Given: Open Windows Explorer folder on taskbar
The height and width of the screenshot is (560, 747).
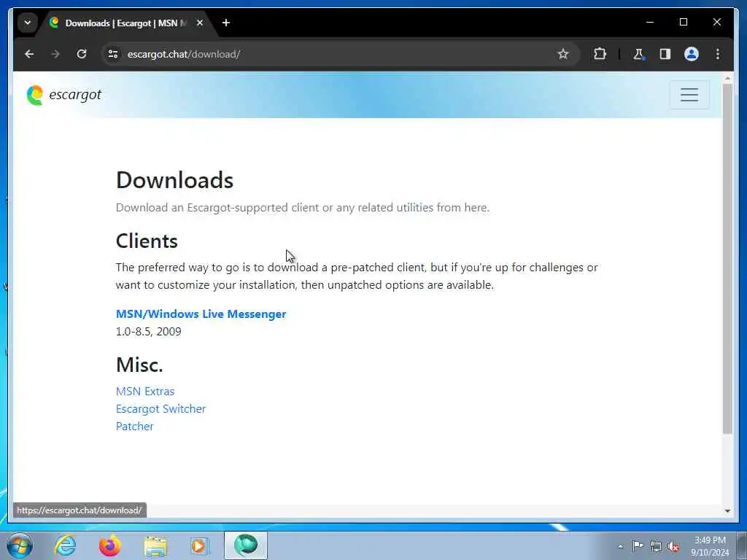Looking at the screenshot, I should tap(155, 545).
